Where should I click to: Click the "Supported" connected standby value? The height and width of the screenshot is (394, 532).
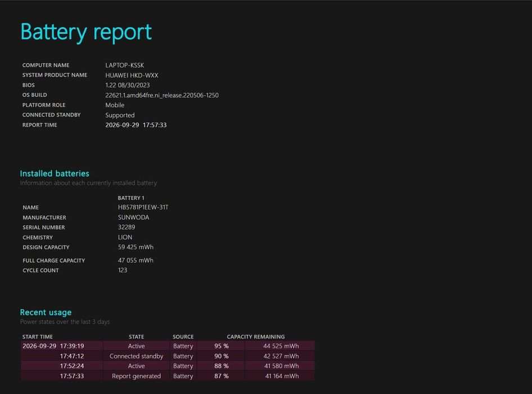tap(120, 115)
